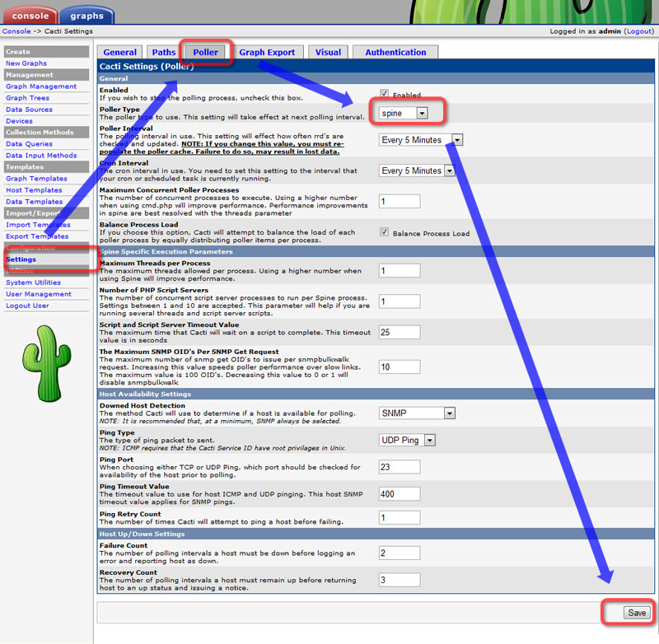This screenshot has width=659, height=644.
Task: Open the Authentication settings tab
Action: click(395, 52)
